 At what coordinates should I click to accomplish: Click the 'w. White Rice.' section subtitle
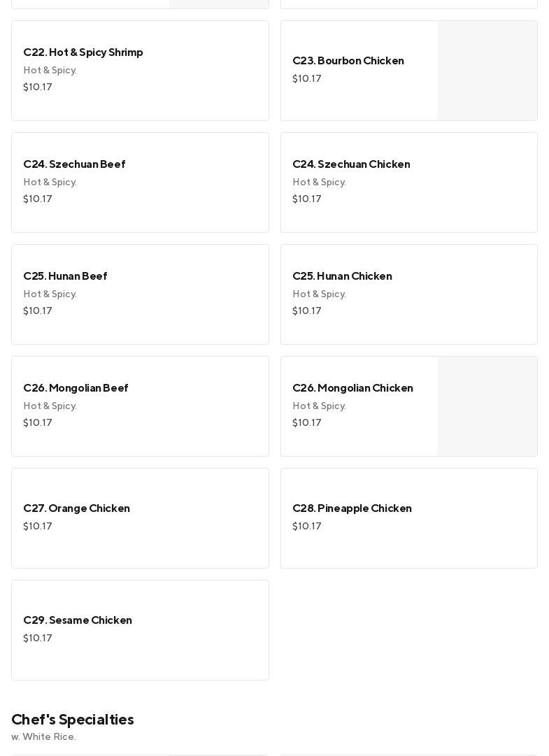[43, 737]
